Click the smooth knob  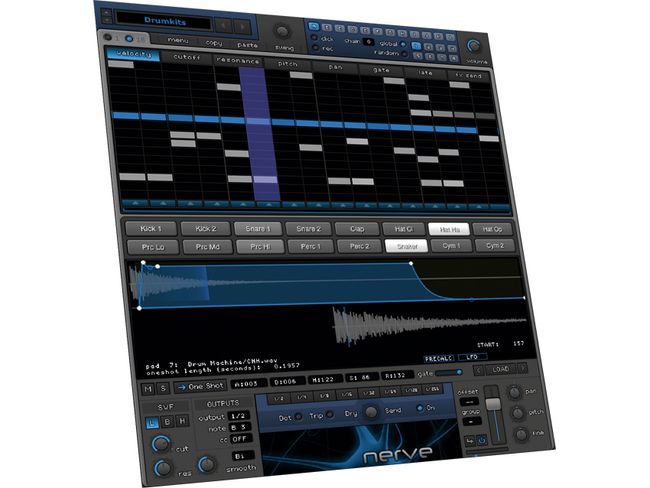[x=207, y=465]
